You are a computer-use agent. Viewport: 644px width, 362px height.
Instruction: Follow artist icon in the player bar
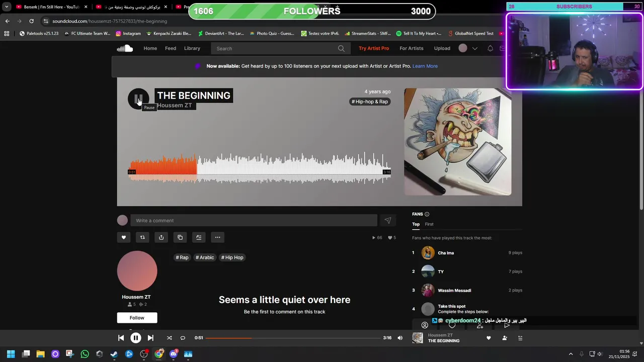505,338
